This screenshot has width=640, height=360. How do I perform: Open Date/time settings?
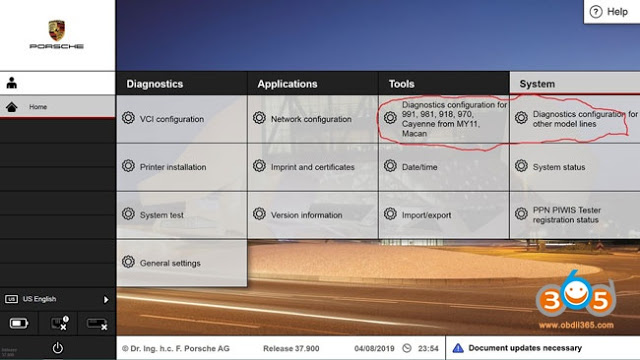[x=444, y=167]
